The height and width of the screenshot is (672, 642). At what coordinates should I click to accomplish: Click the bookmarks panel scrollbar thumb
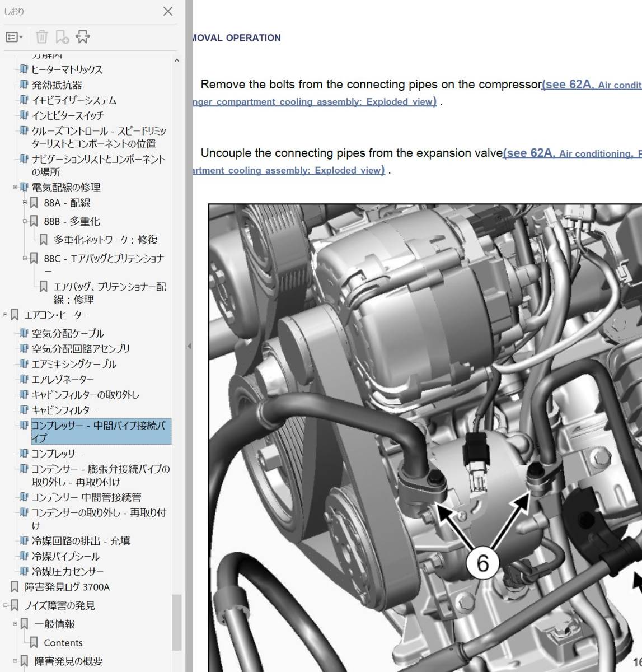coord(177,622)
